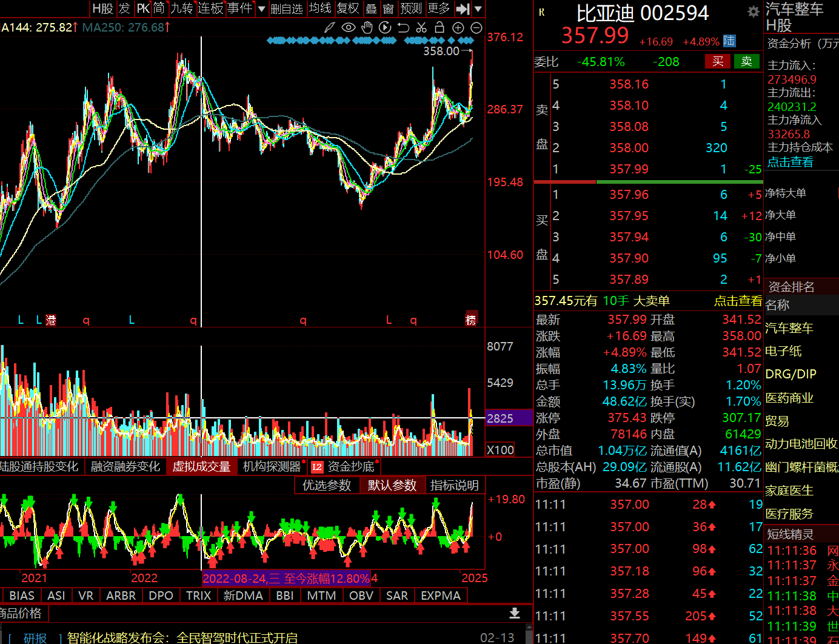Select the OBV indicator tab
Screen dimensions: 839x644
click(361, 595)
